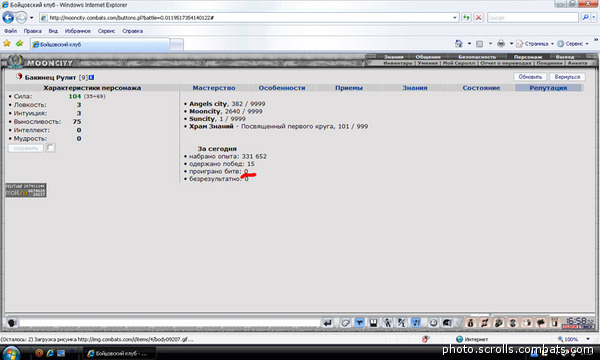600x360 pixels.
Task: Click the blue music note sound icon
Action: (x=416, y=323)
